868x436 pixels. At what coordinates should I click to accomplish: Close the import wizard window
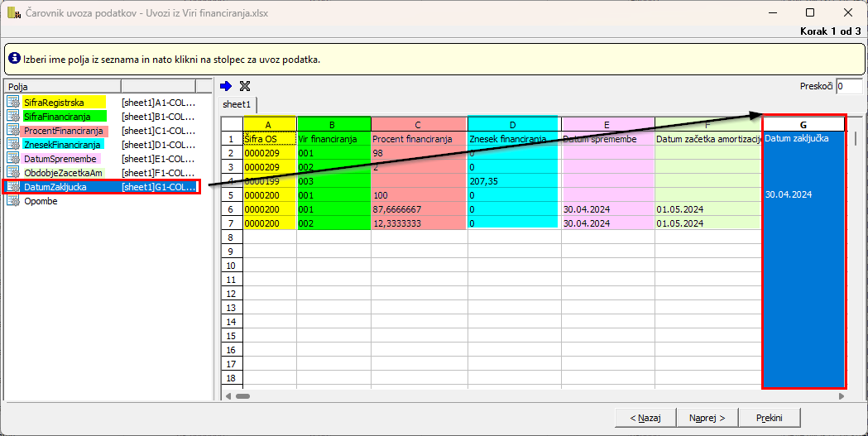tap(847, 12)
